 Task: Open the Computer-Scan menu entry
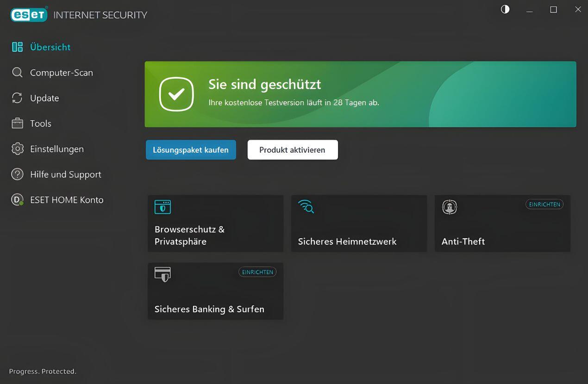click(x=61, y=73)
